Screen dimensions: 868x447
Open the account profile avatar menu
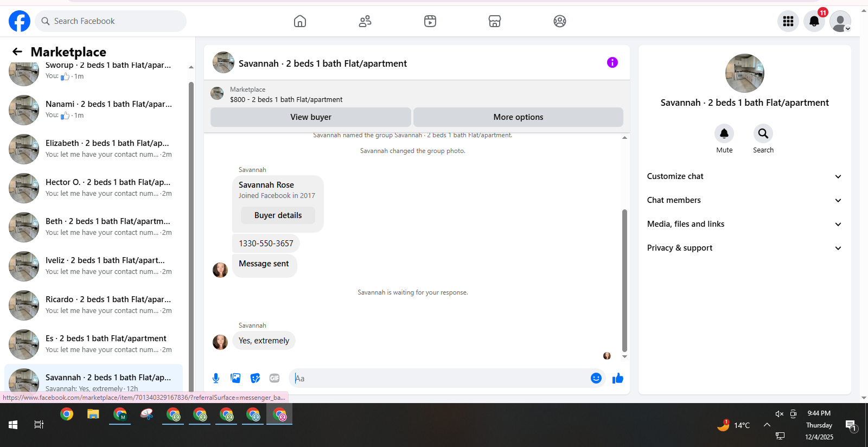(x=840, y=21)
